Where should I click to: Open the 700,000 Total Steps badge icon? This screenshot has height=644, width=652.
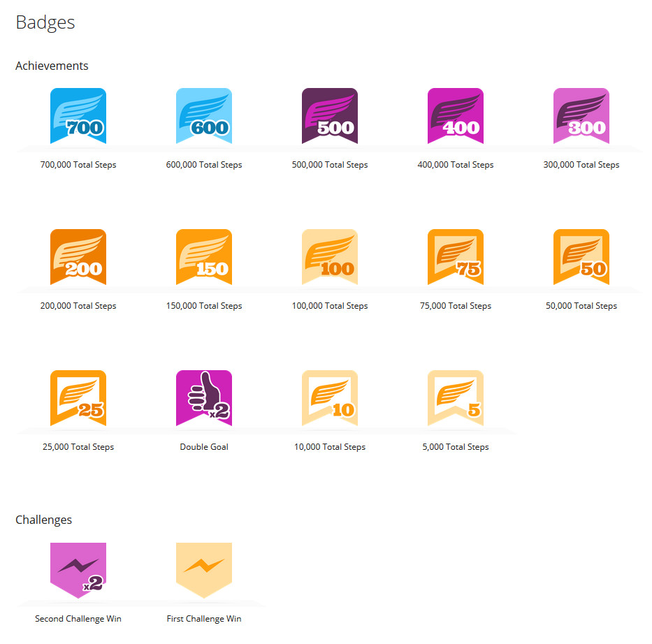78,116
